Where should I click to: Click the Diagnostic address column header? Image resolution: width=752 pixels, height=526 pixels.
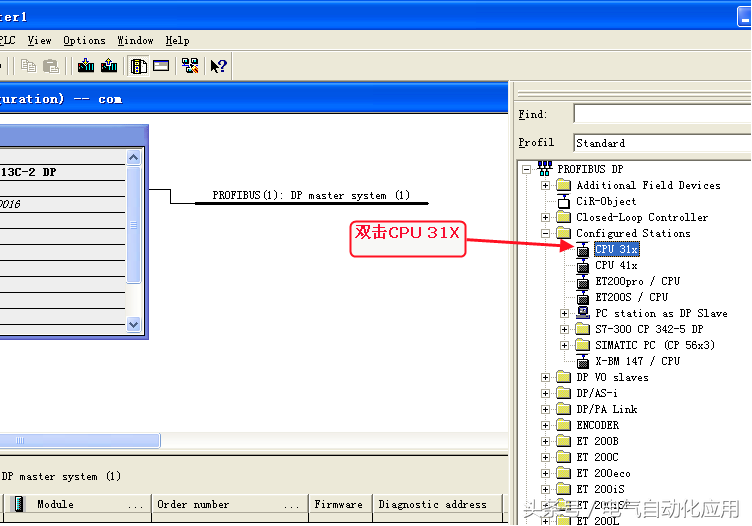pos(432,504)
